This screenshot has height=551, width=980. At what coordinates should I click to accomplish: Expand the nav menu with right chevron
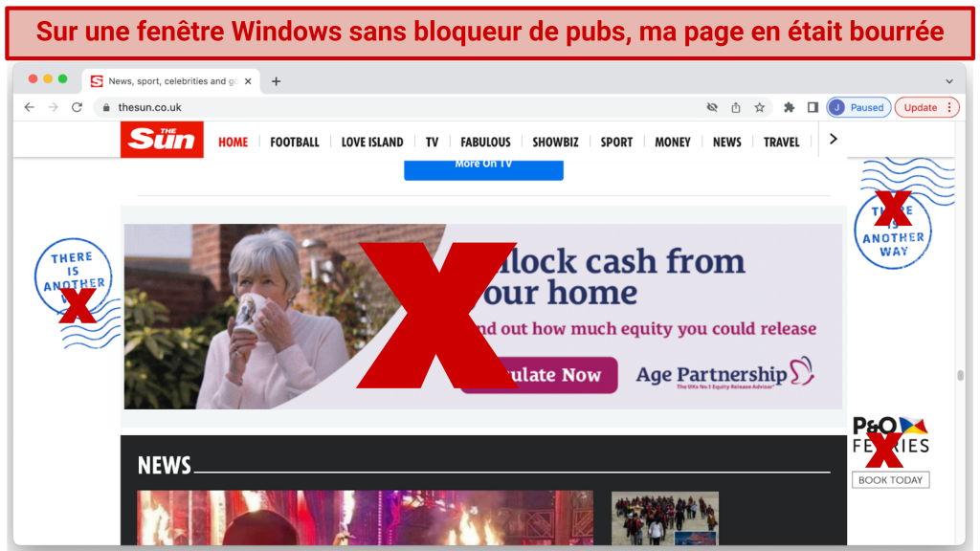(833, 140)
